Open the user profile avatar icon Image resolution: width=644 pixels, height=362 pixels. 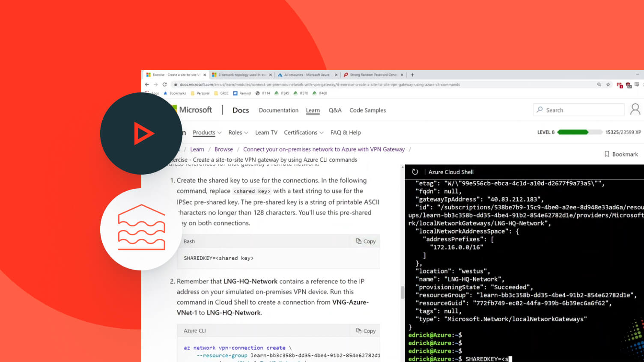635,110
